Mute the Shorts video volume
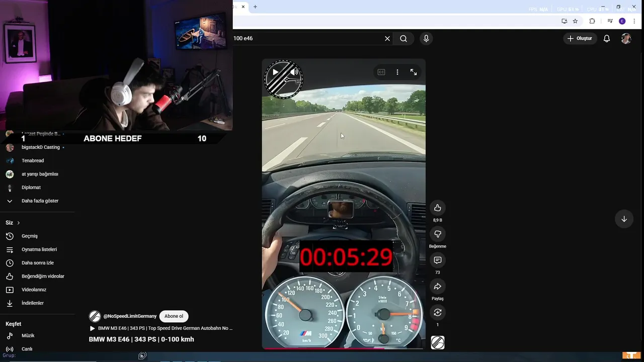Screen dimensions: 644x362 pos(294,72)
